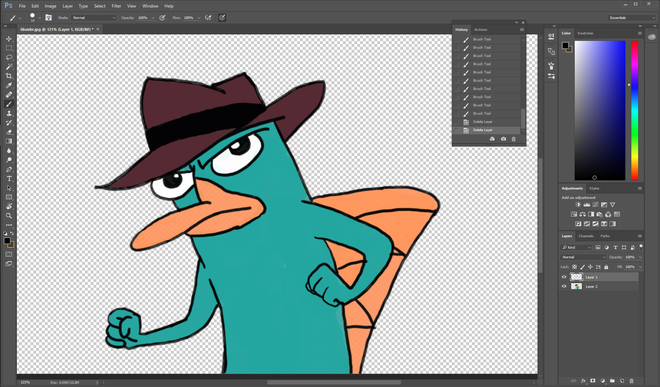This screenshot has width=660, height=387.
Task: Enable airbrush build-up option
Action: pyautogui.click(x=208, y=18)
